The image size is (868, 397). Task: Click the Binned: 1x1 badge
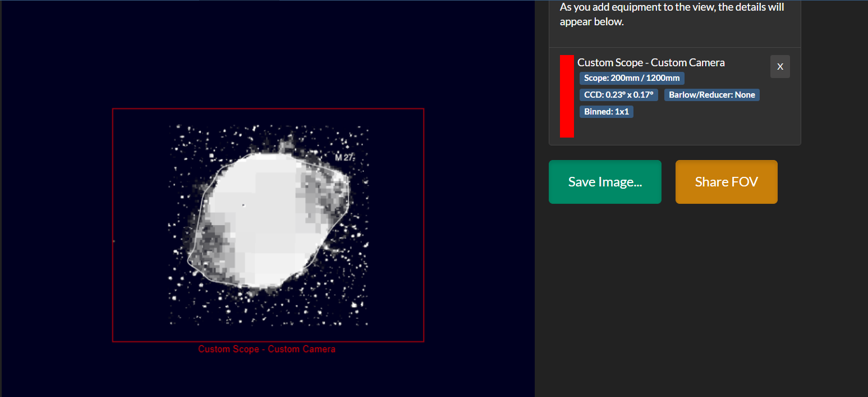(607, 112)
